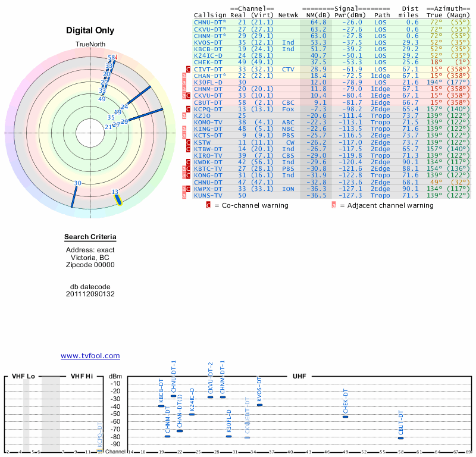476x457 pixels.
Task: Click the Zipcode 00000 text
Action: coord(90,265)
